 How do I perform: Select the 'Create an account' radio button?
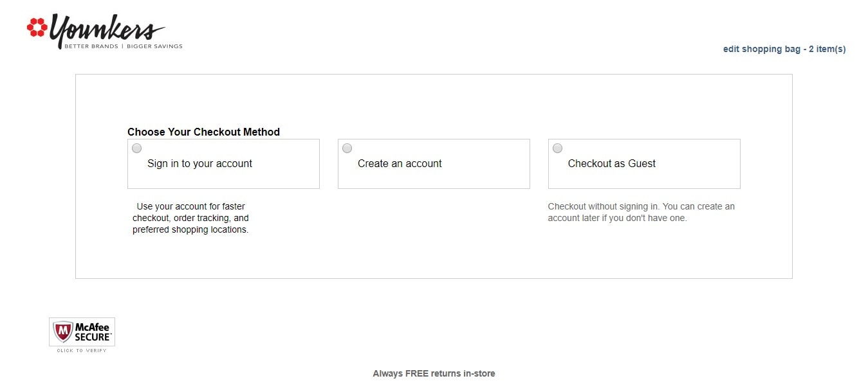(347, 148)
